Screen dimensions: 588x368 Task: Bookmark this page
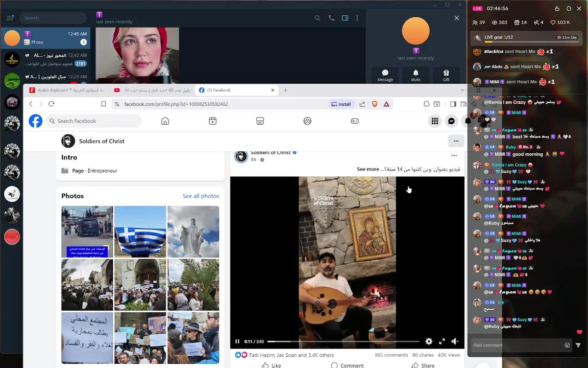point(104,104)
